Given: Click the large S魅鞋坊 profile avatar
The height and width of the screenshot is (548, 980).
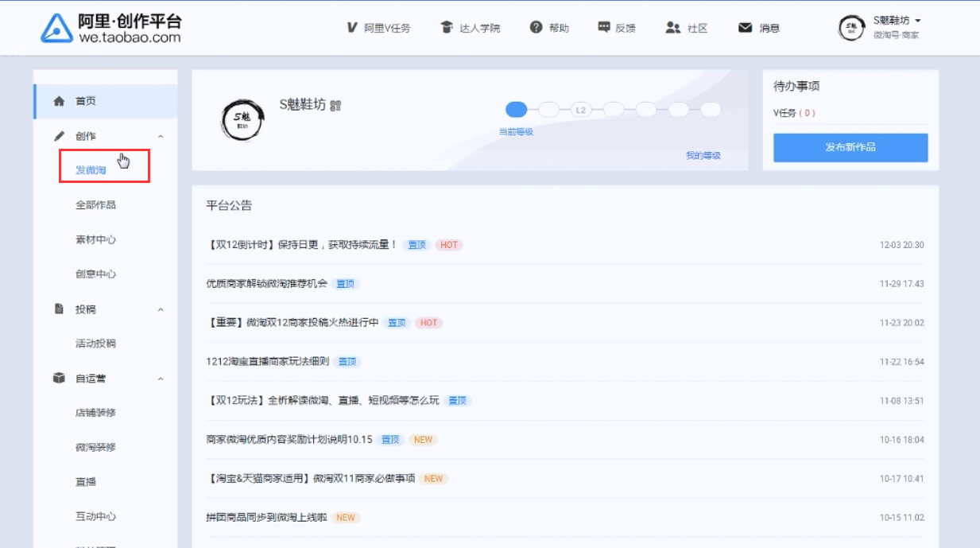Looking at the screenshot, I should coord(241,121).
